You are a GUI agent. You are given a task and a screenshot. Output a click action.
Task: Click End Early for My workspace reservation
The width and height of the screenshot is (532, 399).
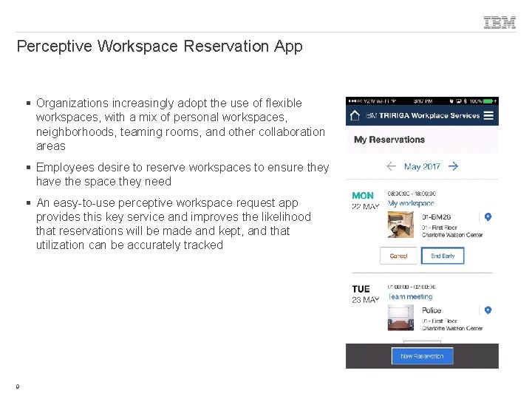tap(443, 256)
